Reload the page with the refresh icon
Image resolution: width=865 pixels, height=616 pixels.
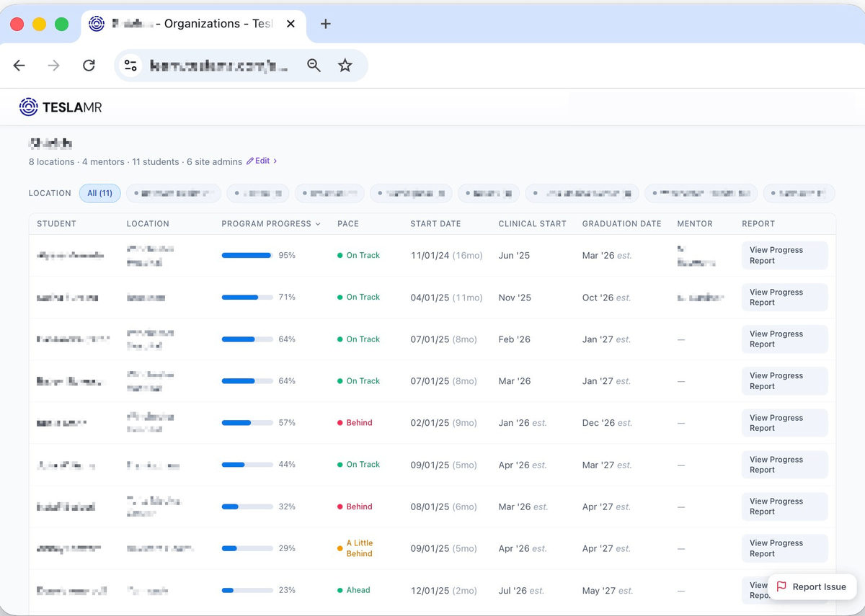tap(89, 65)
